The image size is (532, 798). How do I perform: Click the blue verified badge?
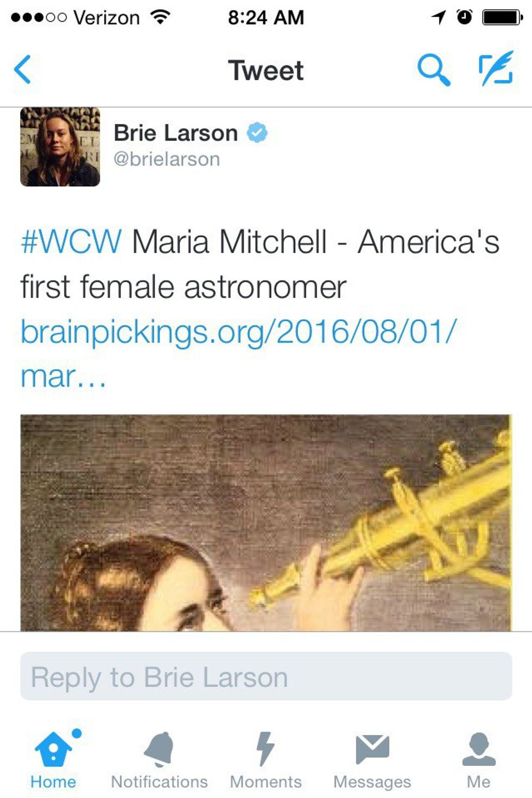(257, 132)
